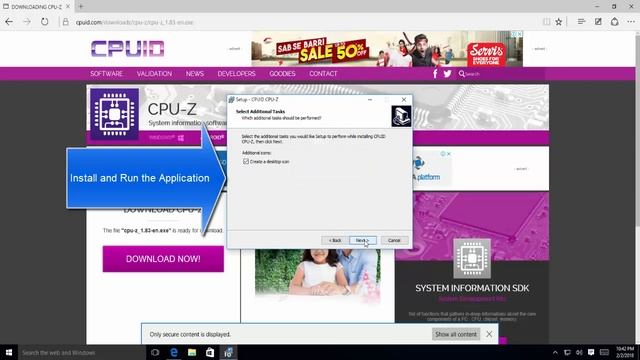Open a new browser tab
Viewport: 640px width, 360px height.
[81, 7]
